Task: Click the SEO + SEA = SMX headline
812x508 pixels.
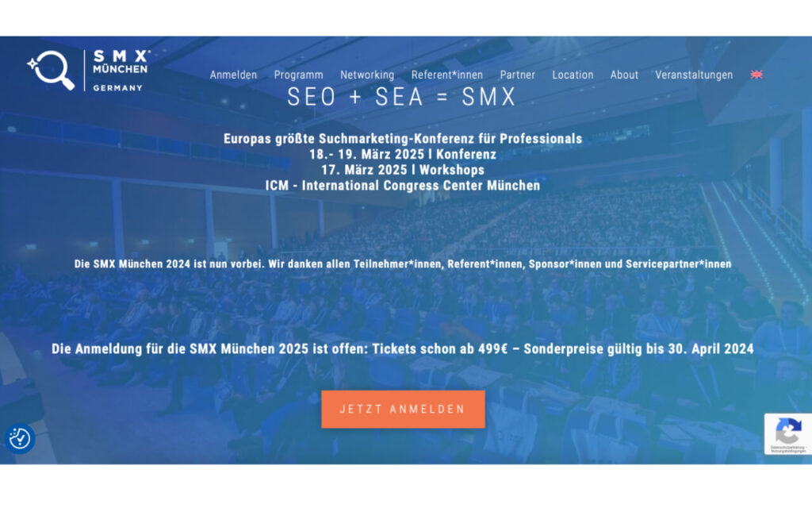Action: (x=402, y=97)
